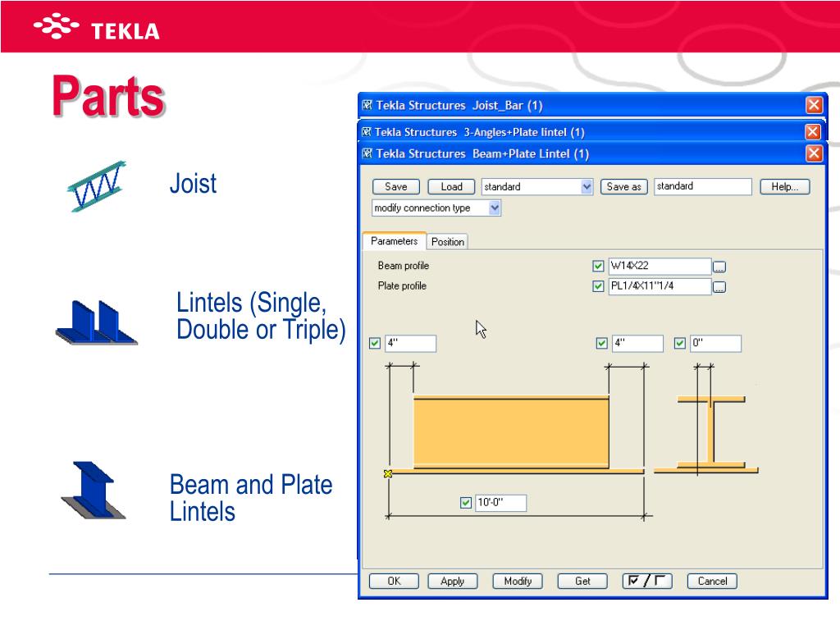The width and height of the screenshot is (840, 630).
Task: Click the OK button
Action: click(395, 582)
